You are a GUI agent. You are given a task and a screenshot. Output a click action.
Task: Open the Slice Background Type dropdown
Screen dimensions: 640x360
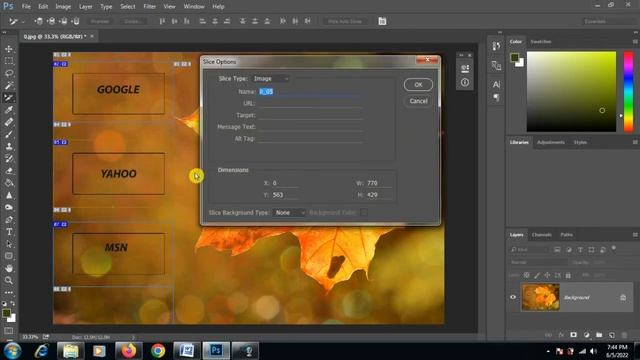(289, 213)
